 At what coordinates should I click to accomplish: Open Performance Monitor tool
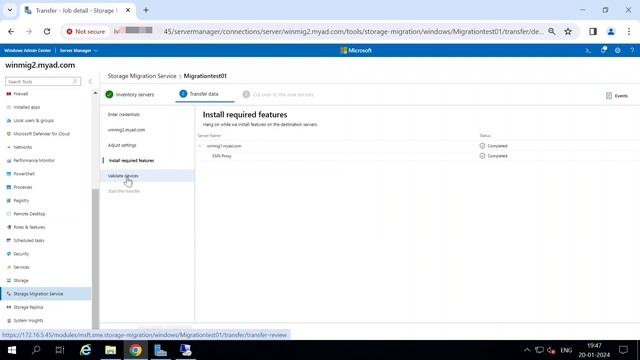point(34,161)
